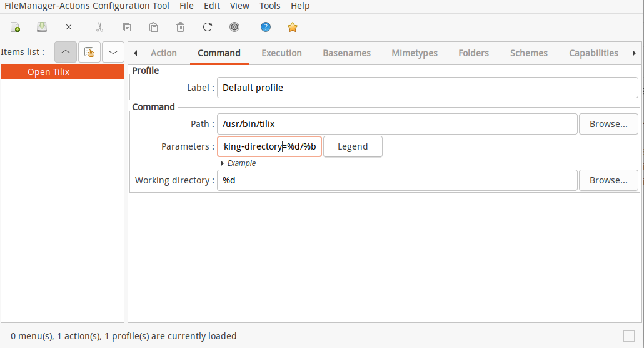The width and height of the screenshot is (644, 348).
Task: Show previous tabs with left arrow
Action: [x=136, y=53]
